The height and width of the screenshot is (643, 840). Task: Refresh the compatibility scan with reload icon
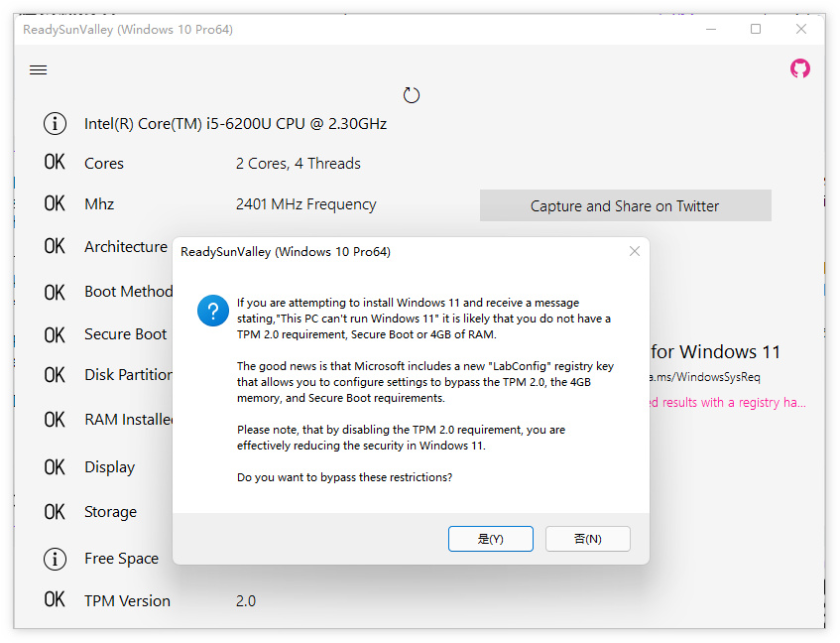pos(412,94)
